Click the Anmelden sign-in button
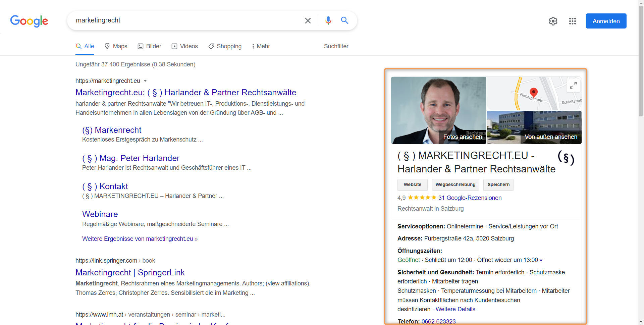Screen dimensions: 644x325 pyautogui.click(x=606, y=21)
